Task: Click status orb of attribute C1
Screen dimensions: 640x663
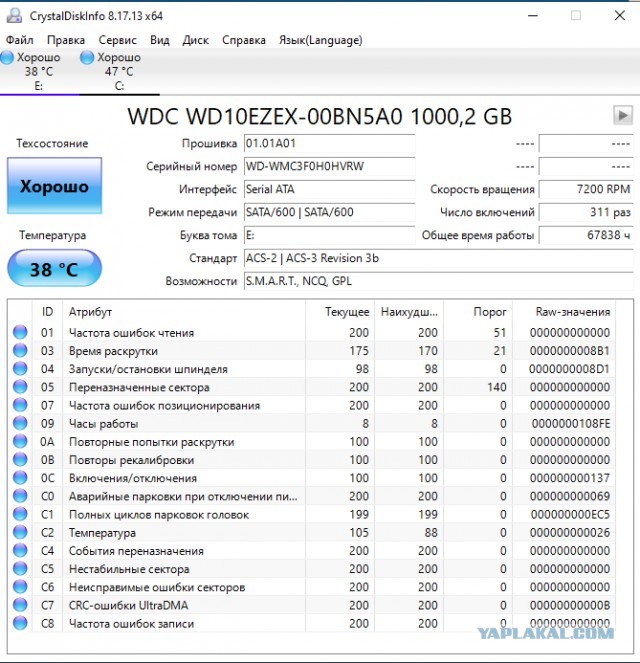Action: click(x=20, y=514)
